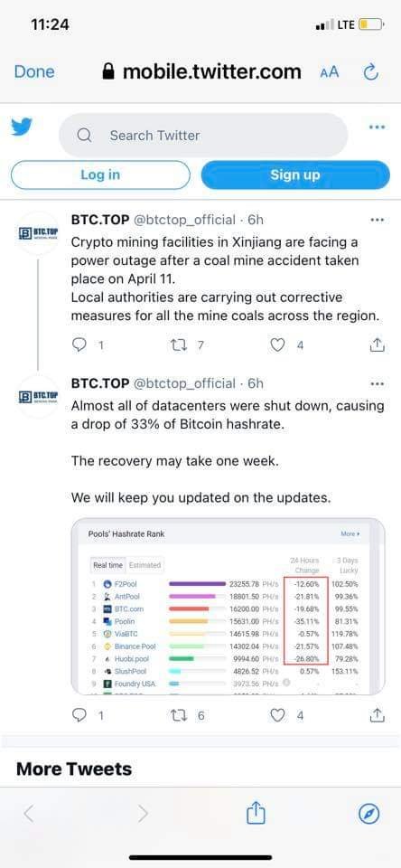Image resolution: width=401 pixels, height=868 pixels.
Task: Tap Done to close browser view
Action: point(34,72)
